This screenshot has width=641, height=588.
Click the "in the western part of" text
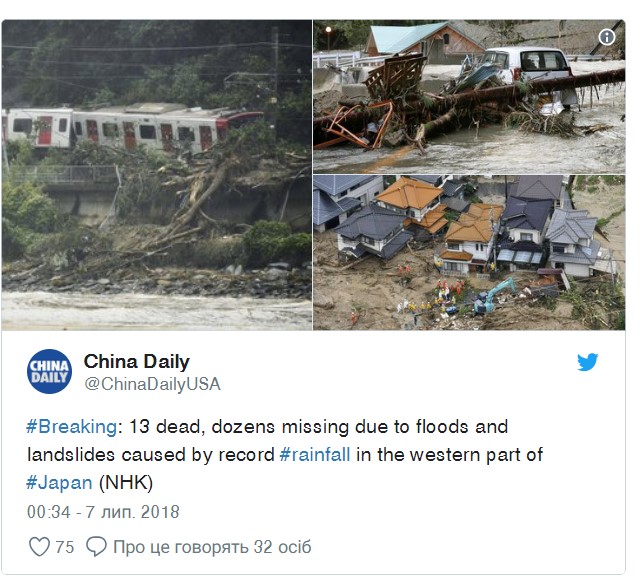[x=449, y=455]
